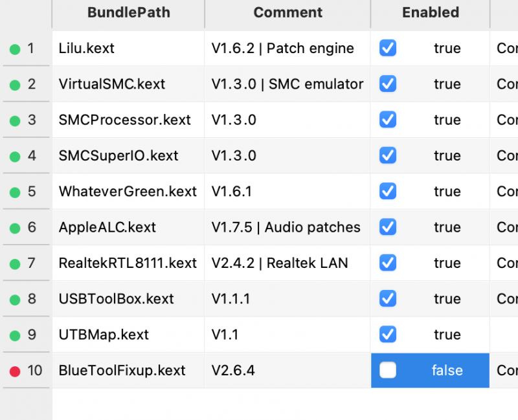Image resolution: width=518 pixels, height=420 pixels.
Task: Disable AppleALC.kext Enabled checkbox
Action: pyautogui.click(x=387, y=227)
